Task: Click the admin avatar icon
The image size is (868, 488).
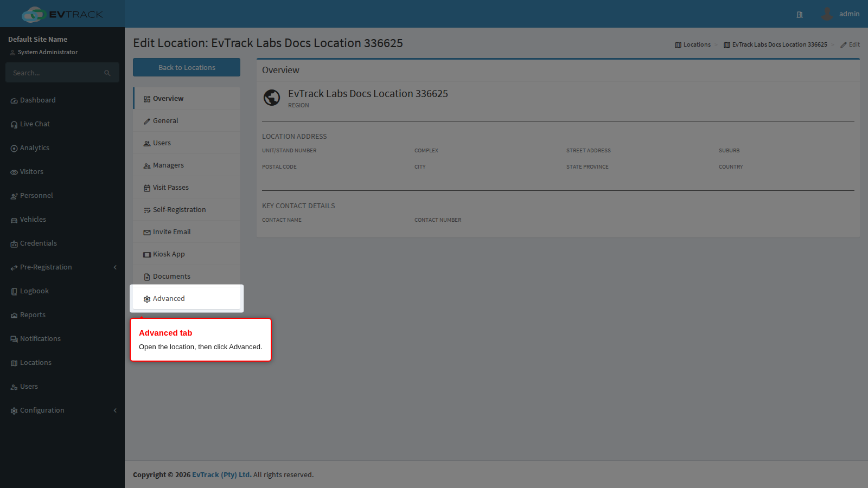Action: click(x=827, y=14)
